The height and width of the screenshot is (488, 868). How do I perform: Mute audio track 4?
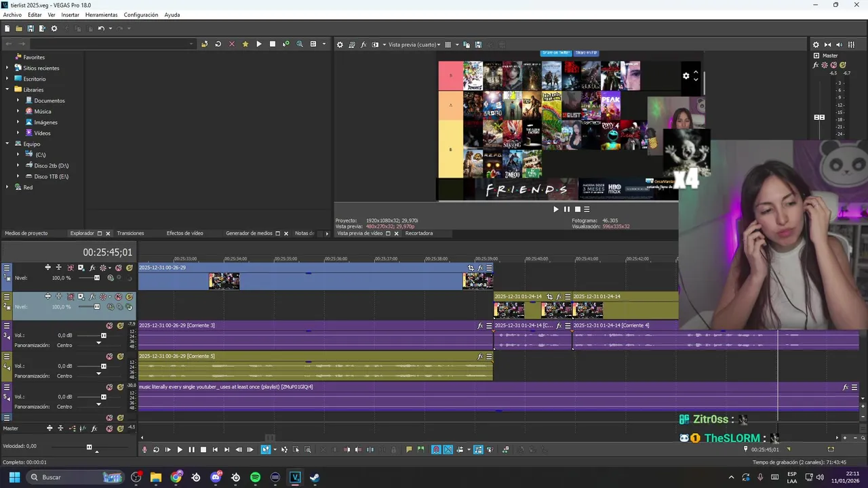point(109,357)
